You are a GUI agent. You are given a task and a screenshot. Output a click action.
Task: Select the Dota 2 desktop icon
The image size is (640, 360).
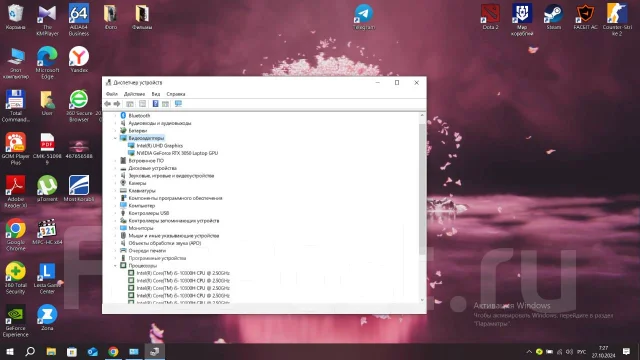(x=490, y=17)
